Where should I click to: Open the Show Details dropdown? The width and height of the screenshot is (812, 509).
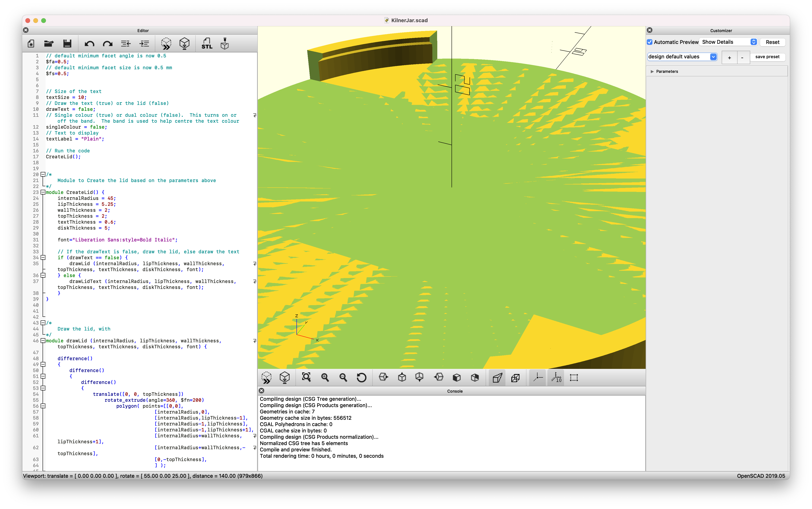tap(728, 42)
